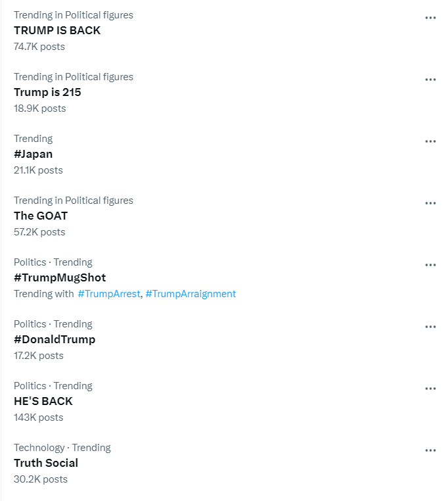448x501 pixels.
Task: Select the #Japan trending hashtag
Action: tap(33, 154)
